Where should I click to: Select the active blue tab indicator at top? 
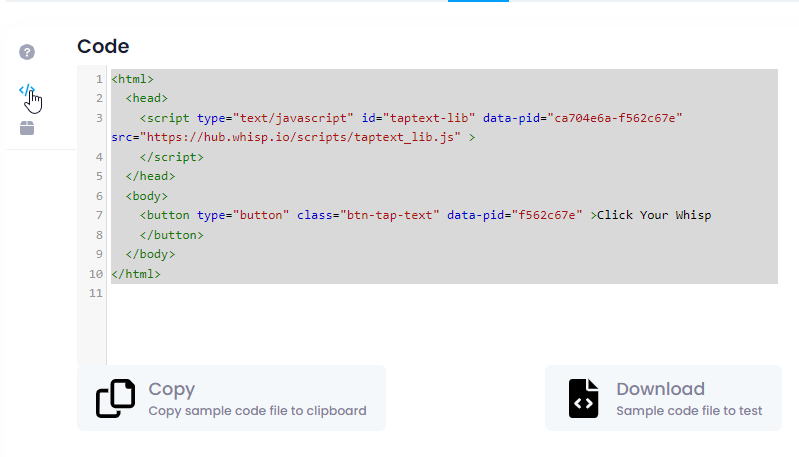pos(478,1)
